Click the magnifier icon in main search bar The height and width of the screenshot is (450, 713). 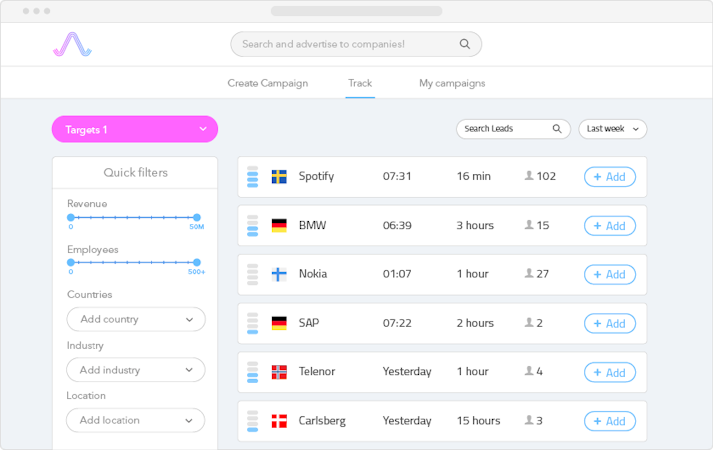point(464,44)
